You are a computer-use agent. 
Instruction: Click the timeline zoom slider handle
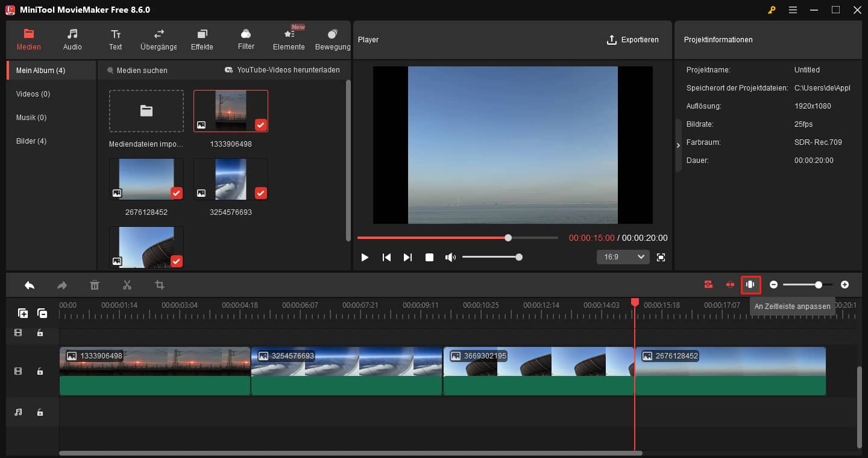[x=818, y=284]
